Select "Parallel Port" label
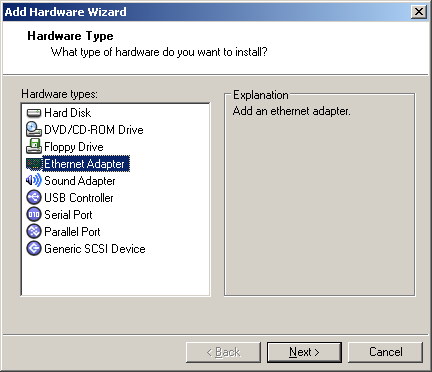Screen dimensions: 432x372 tap(72, 232)
